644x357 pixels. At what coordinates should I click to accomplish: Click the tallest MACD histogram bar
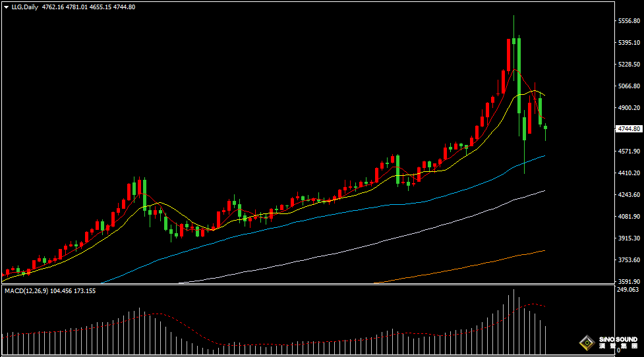click(513, 321)
